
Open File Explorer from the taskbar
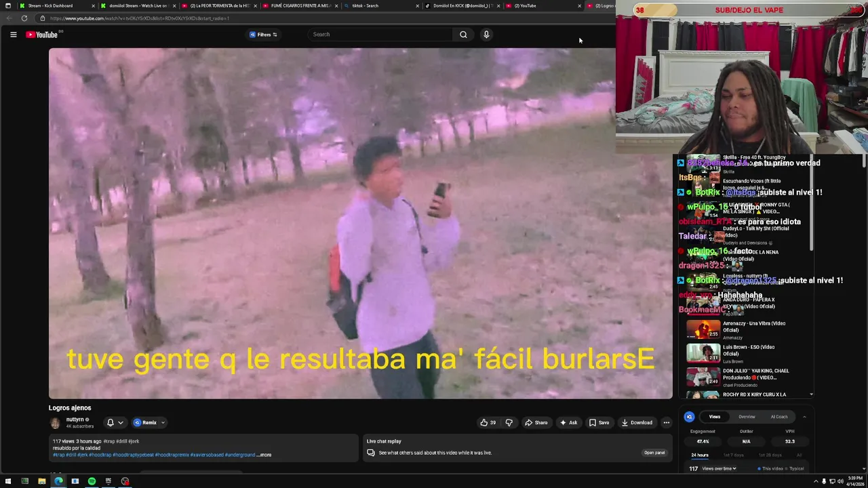41,481
